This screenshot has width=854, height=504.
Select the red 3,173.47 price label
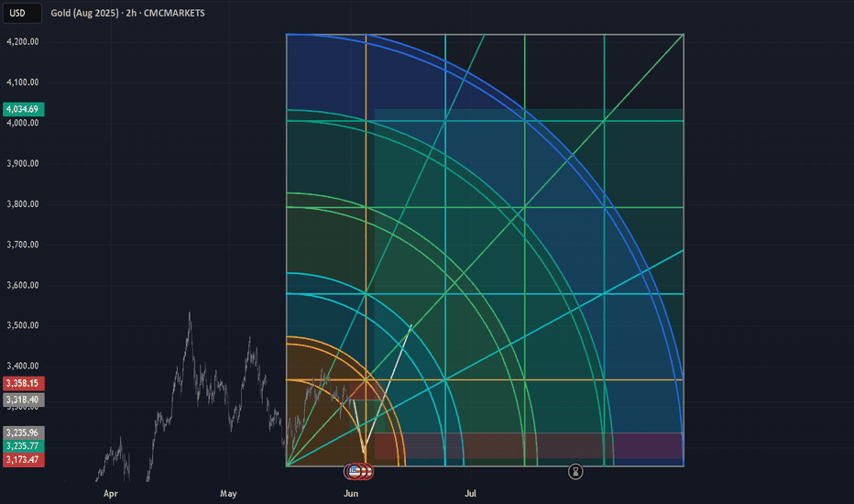(x=23, y=459)
